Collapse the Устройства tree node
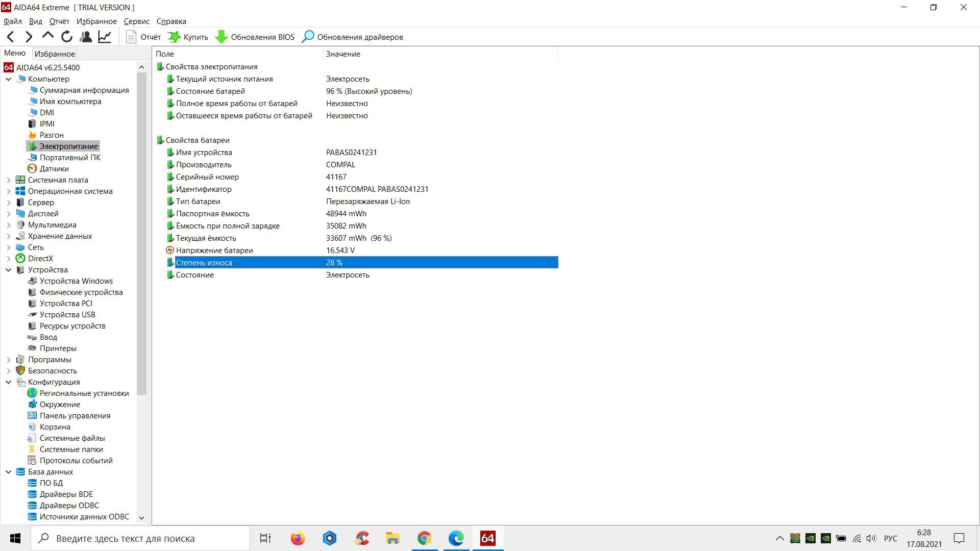 coord(9,270)
